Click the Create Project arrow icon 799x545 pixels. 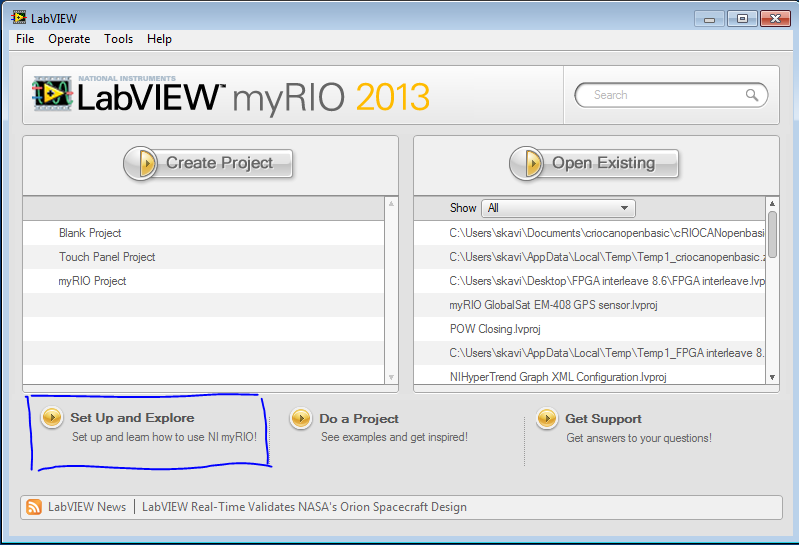141,164
